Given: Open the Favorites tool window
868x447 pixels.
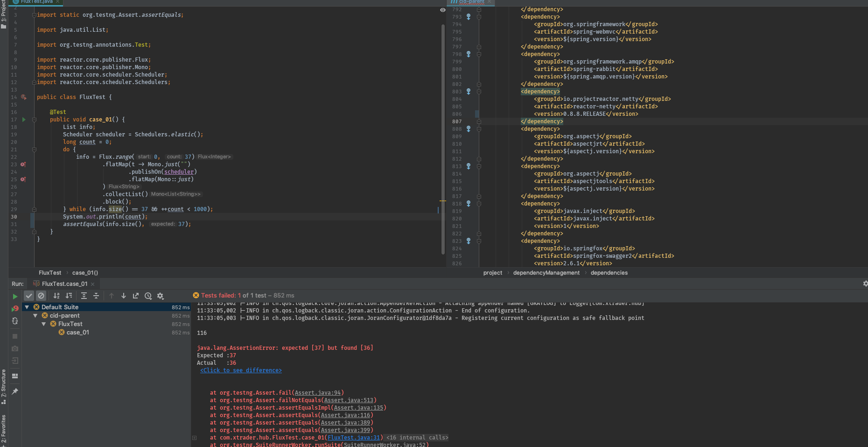Looking at the screenshot, I should point(4,429).
